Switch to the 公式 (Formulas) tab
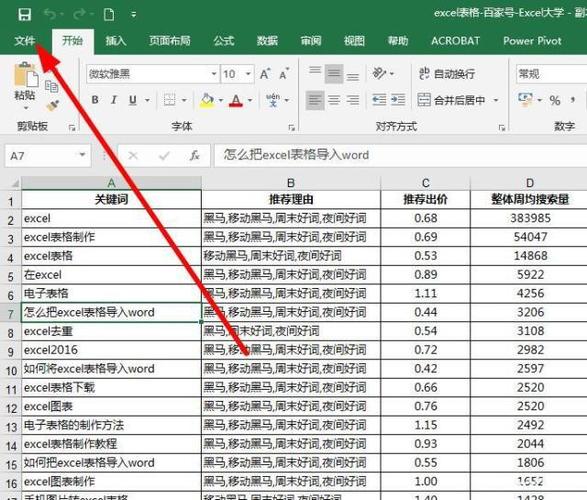 (x=224, y=40)
